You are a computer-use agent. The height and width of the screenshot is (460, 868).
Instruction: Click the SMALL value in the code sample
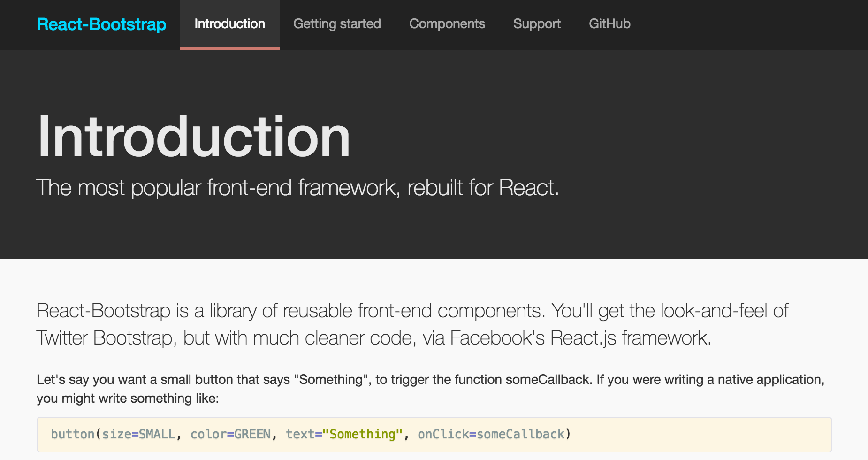[157, 434]
